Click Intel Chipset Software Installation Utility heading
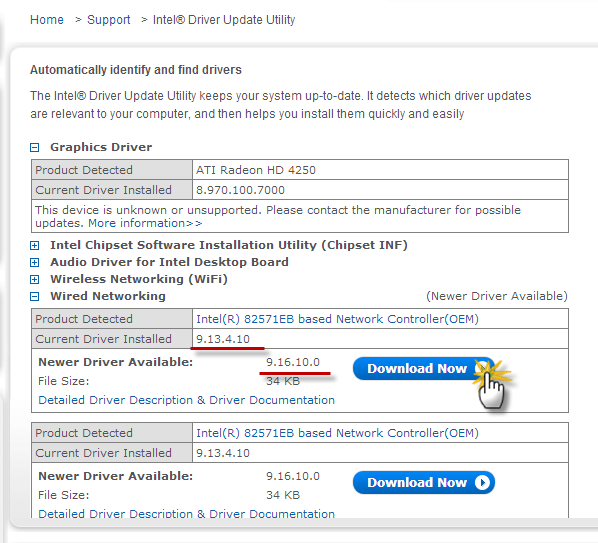598x543 pixels. tap(229, 245)
